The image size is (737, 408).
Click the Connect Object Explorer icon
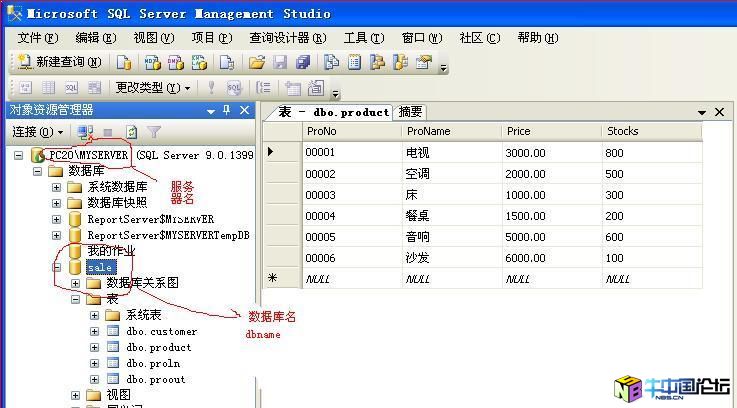click(x=86, y=132)
